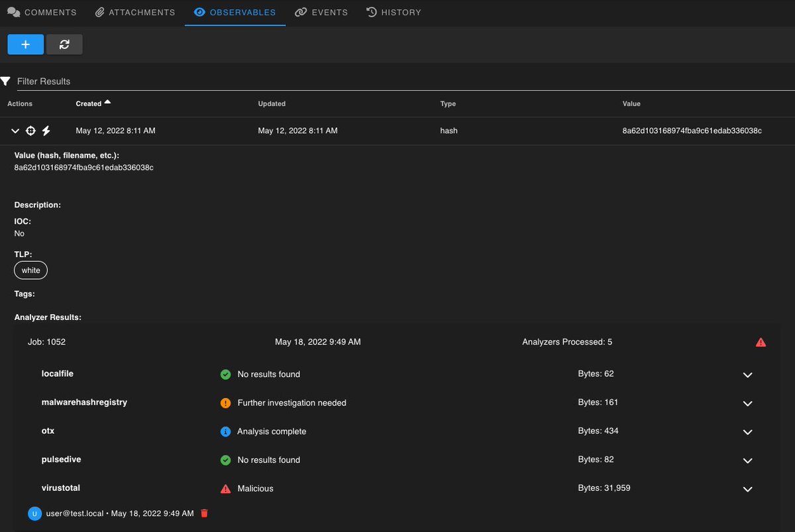
Task: Click red warning triangle for job 1052
Action: pyautogui.click(x=761, y=342)
